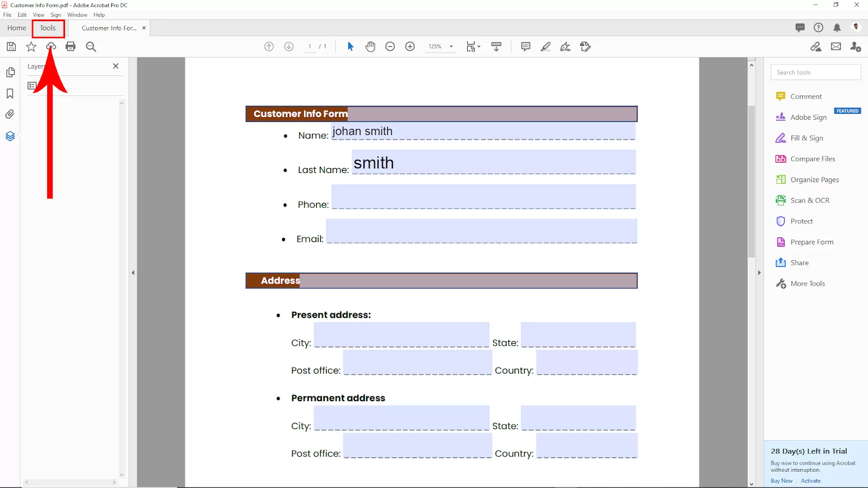Open the File menu
The height and width of the screenshot is (488, 868).
(x=8, y=15)
